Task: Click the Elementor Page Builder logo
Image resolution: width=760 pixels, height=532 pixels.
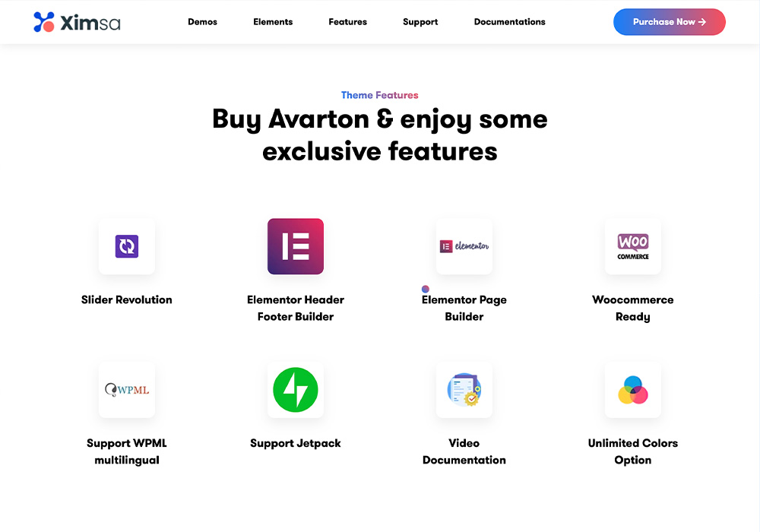Action: coord(464,246)
